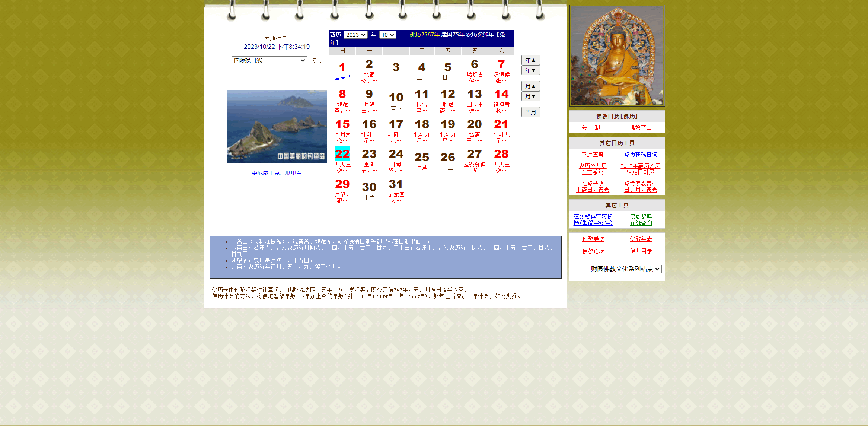This screenshot has width=868, height=426.
Task: Open the month dropdown showing 10
Action: pos(387,35)
